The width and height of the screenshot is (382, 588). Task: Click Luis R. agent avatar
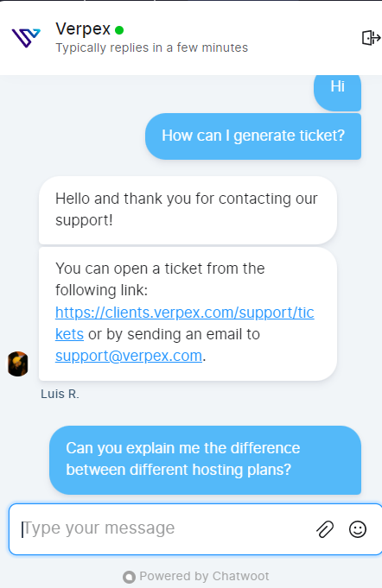[18, 364]
